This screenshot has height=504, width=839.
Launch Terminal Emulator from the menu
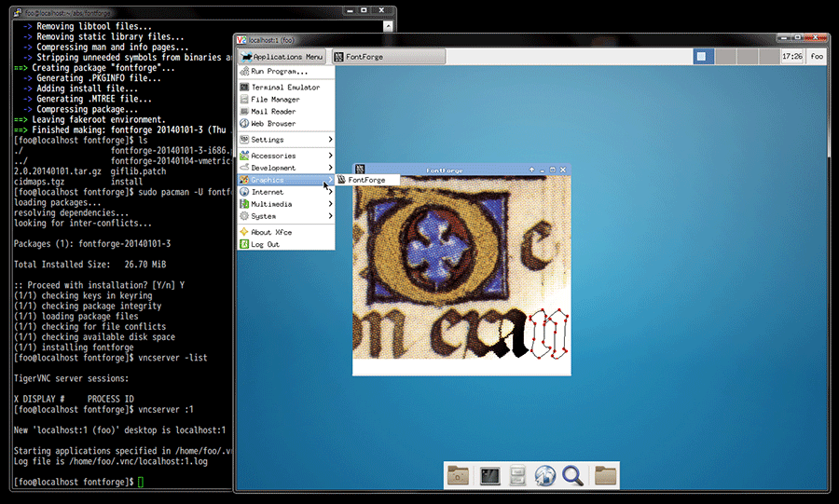(x=286, y=88)
